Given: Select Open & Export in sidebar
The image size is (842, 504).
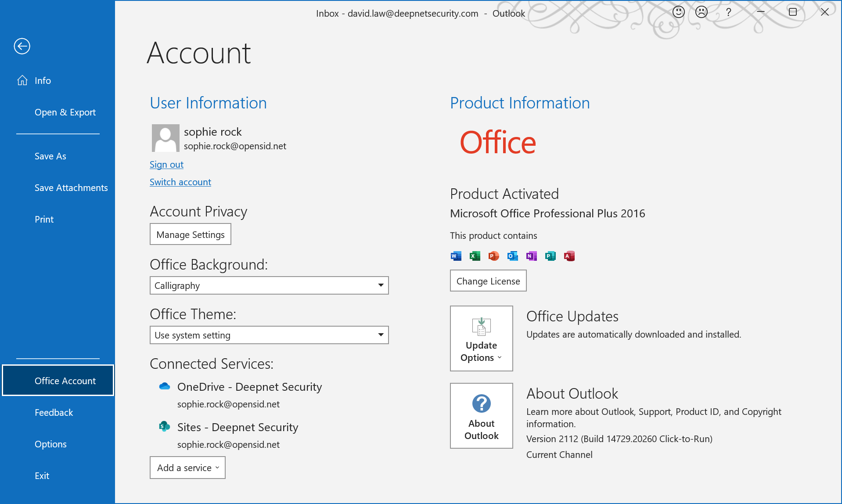Looking at the screenshot, I should point(65,112).
